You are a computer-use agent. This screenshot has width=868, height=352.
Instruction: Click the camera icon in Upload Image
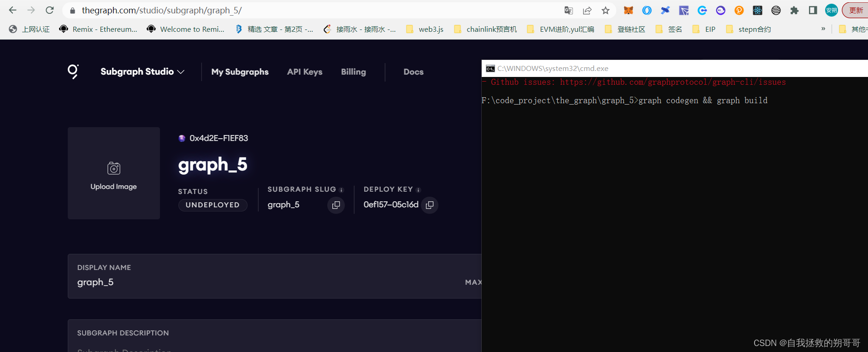coord(114,168)
